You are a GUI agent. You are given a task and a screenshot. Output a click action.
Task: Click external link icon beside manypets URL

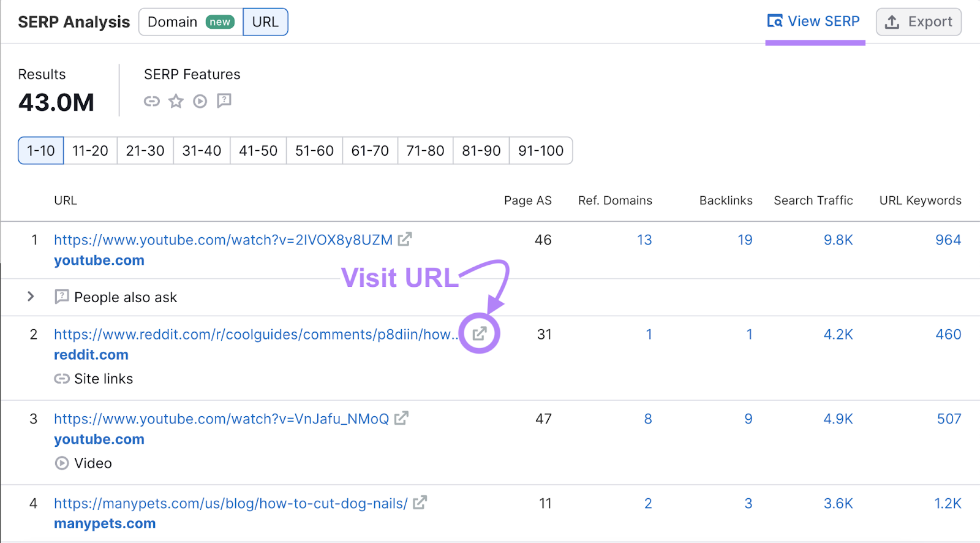click(x=420, y=503)
